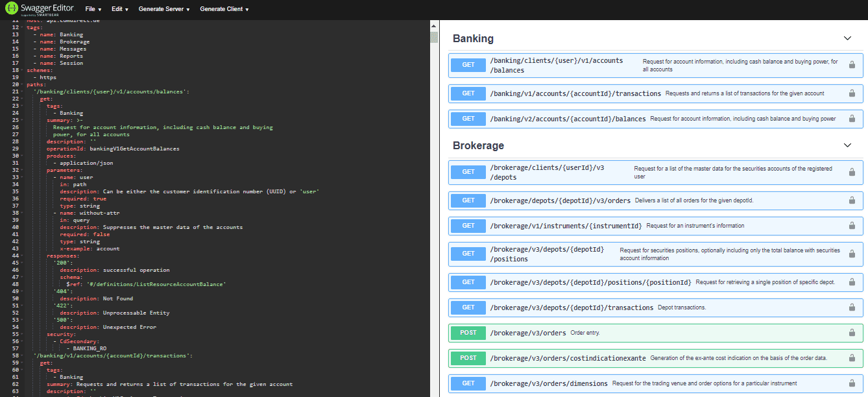Click the description "Request for an instrument's information"
868x397 pixels.
[695, 226]
